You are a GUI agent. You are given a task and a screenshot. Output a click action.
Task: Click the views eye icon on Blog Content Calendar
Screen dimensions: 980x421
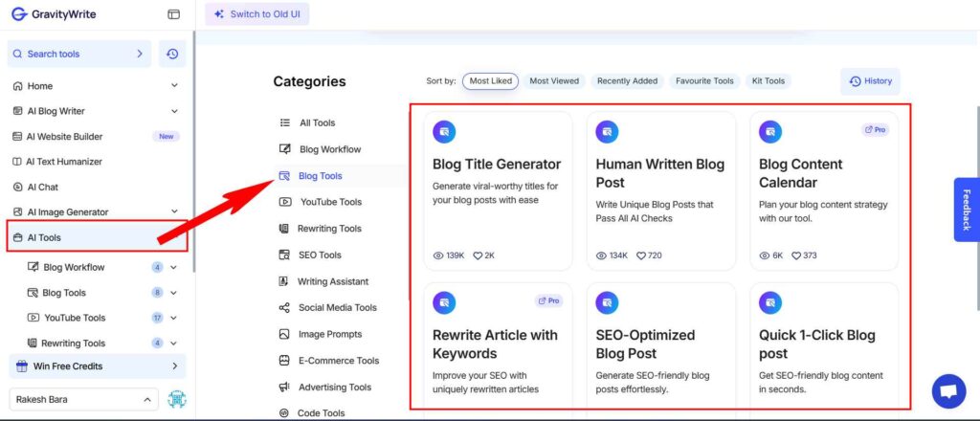765,255
